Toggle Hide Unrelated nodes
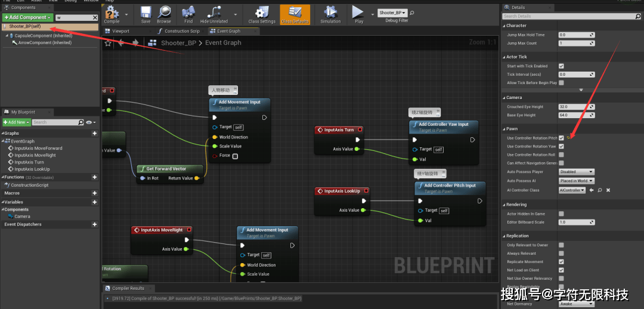 pos(214,15)
